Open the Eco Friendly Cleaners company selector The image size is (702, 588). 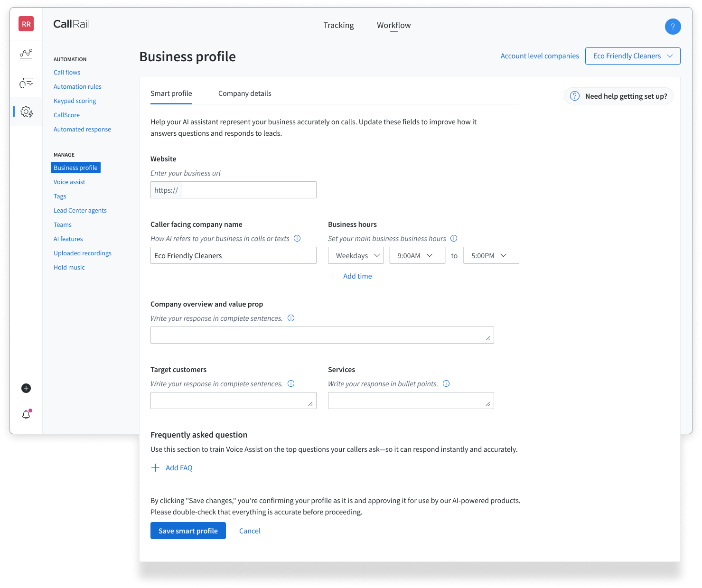[x=632, y=56]
